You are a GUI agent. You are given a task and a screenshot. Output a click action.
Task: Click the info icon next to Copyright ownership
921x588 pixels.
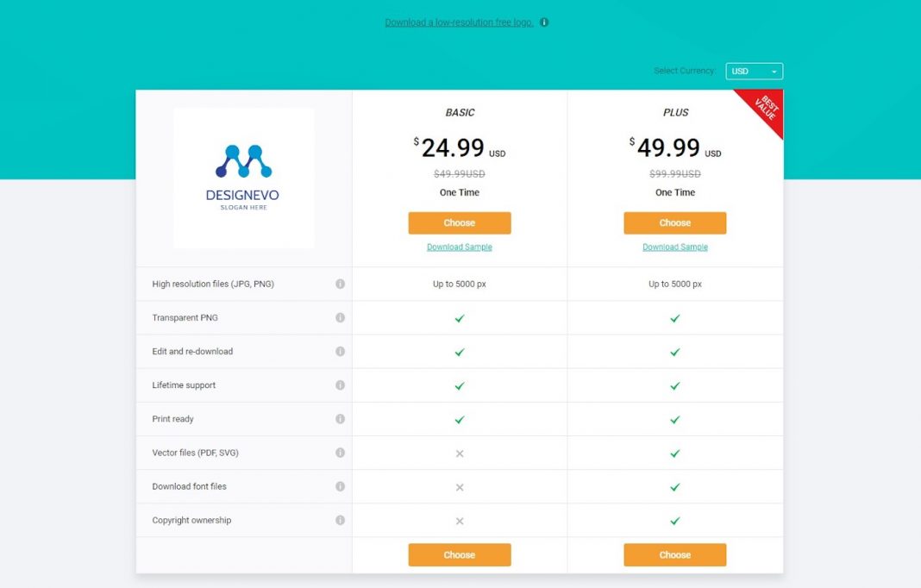point(340,520)
